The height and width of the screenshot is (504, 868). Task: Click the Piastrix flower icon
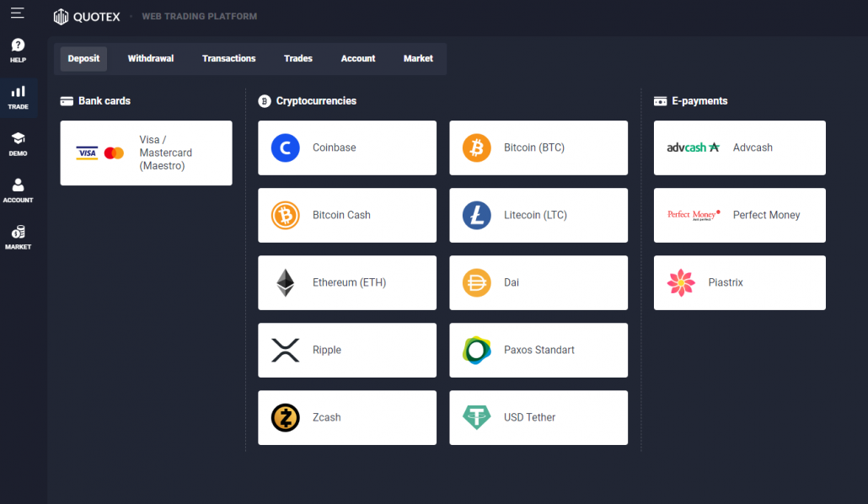(x=681, y=282)
